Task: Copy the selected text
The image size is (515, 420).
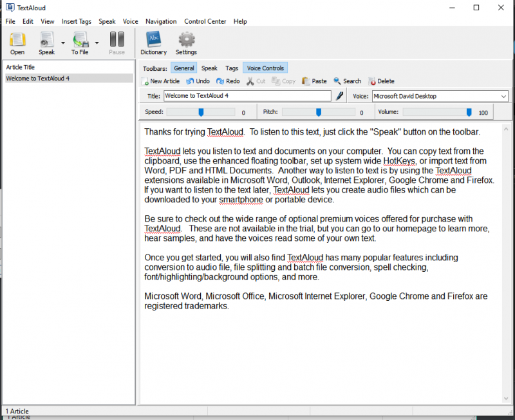Action: (x=283, y=81)
